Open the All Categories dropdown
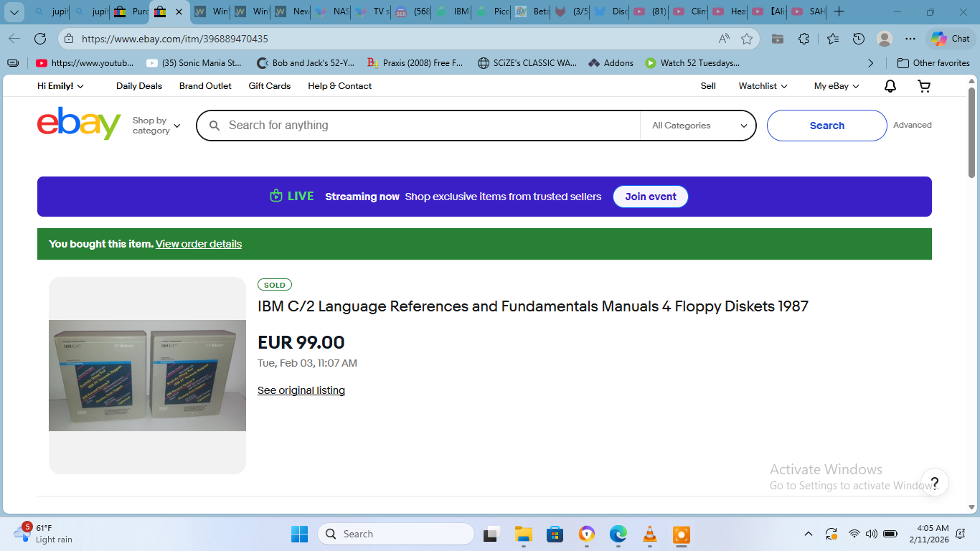 click(699, 126)
